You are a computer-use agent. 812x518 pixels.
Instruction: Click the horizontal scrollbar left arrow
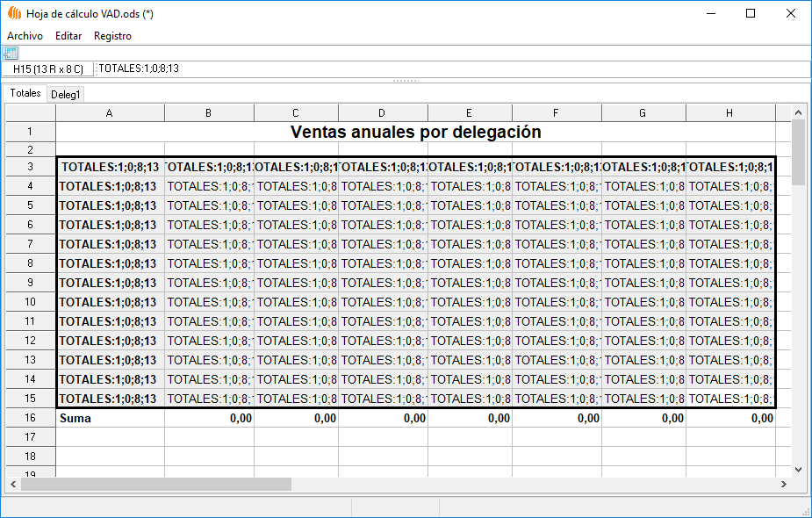(13, 484)
